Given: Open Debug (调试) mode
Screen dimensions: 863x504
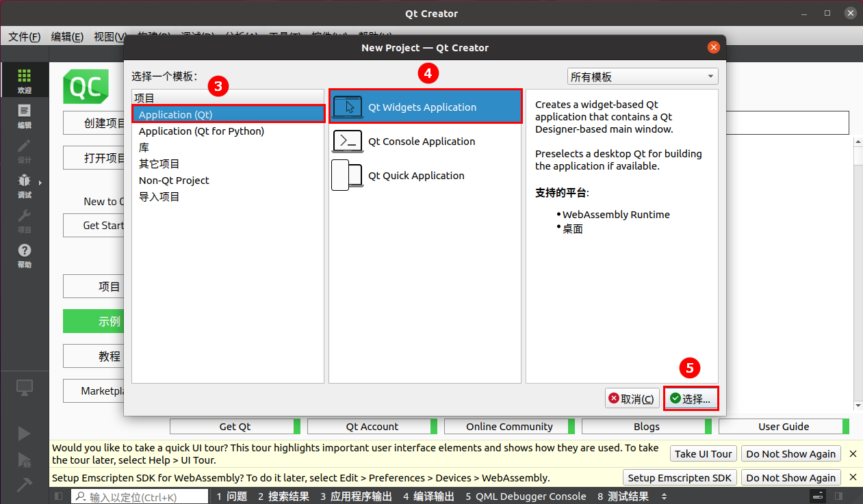Looking at the screenshot, I should [24, 186].
